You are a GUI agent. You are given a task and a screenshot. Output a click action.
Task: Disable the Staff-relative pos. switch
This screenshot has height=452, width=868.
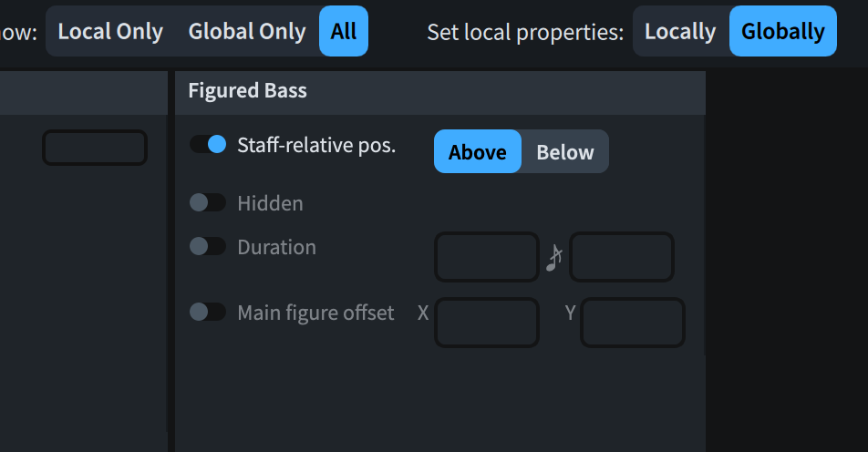[208, 145]
